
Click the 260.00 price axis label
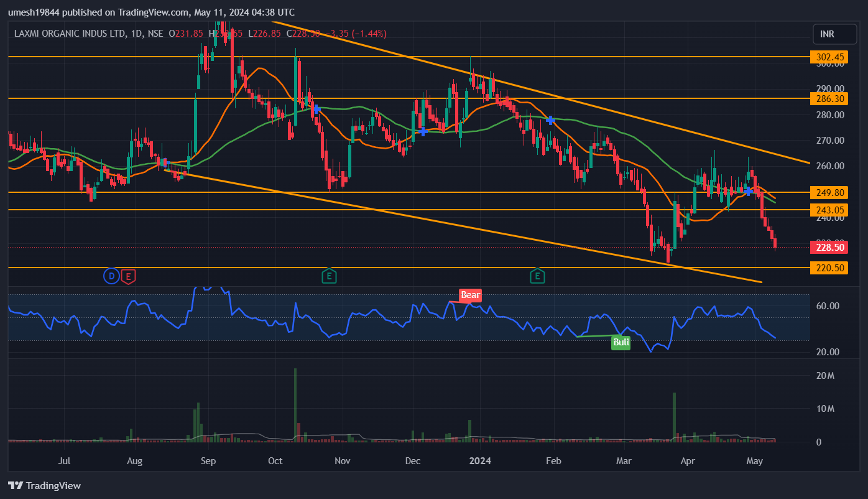click(829, 166)
